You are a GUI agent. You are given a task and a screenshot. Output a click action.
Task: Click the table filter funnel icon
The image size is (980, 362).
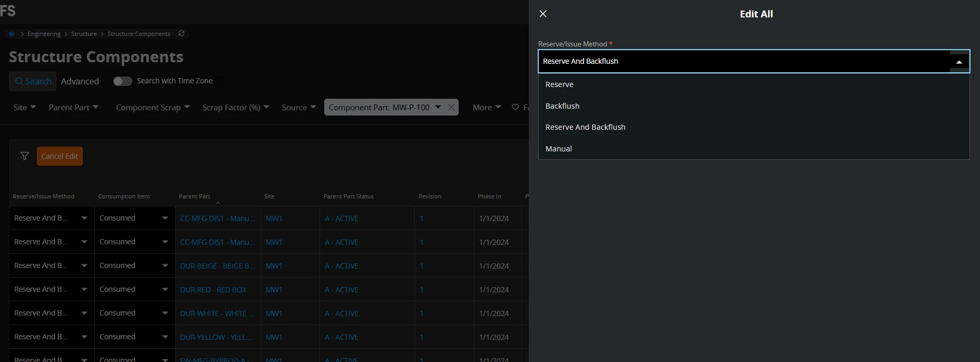tap(24, 156)
